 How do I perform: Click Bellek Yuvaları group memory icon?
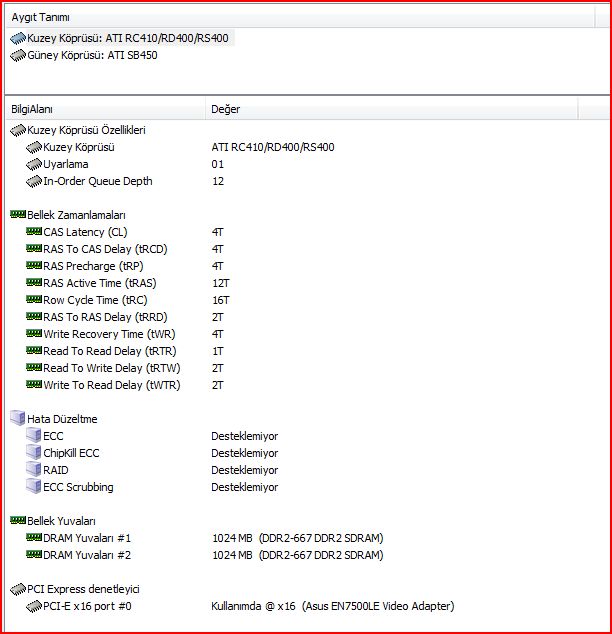pos(18,520)
